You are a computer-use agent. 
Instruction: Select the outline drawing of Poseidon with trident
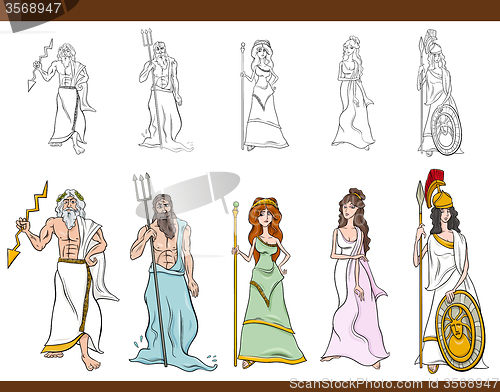pos(166,90)
